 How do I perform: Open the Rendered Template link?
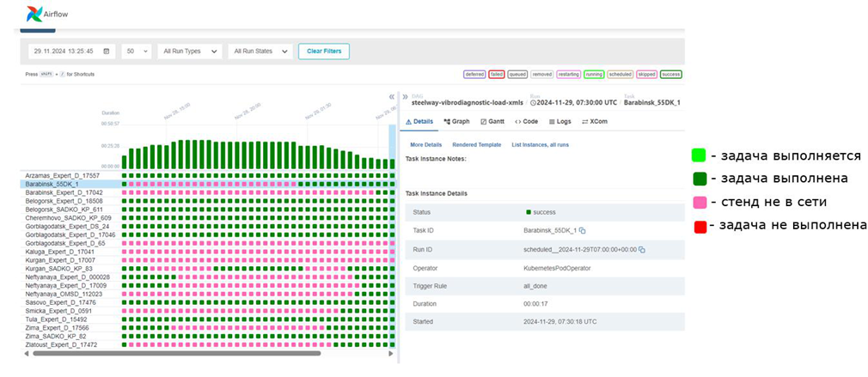pos(476,144)
